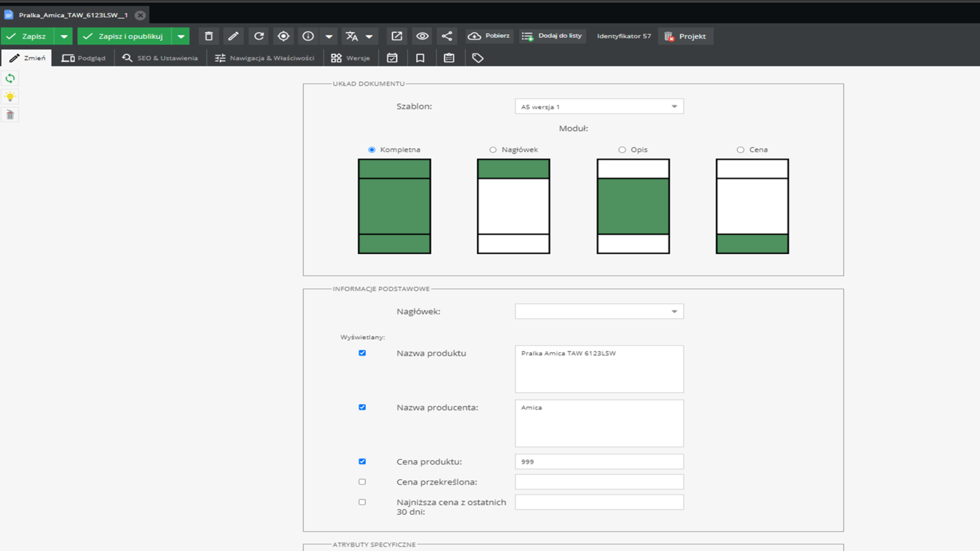980x551 pixels.
Task: Click the Cena layout thumbnail
Action: click(752, 206)
